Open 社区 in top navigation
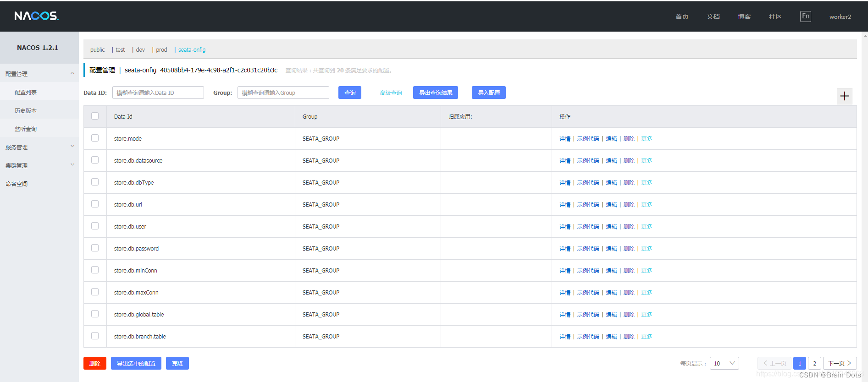This screenshot has width=868, height=382. tap(775, 16)
